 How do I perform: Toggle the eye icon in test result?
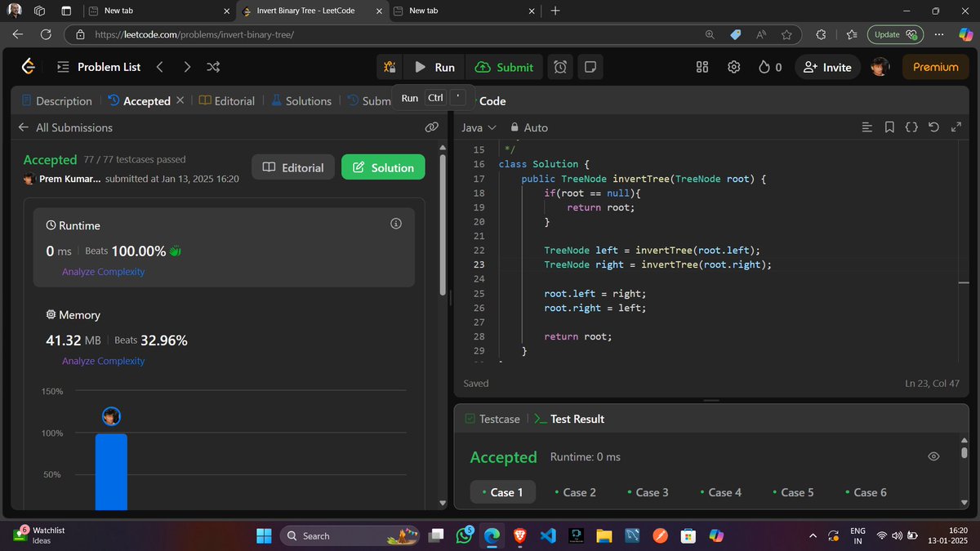[933, 456]
